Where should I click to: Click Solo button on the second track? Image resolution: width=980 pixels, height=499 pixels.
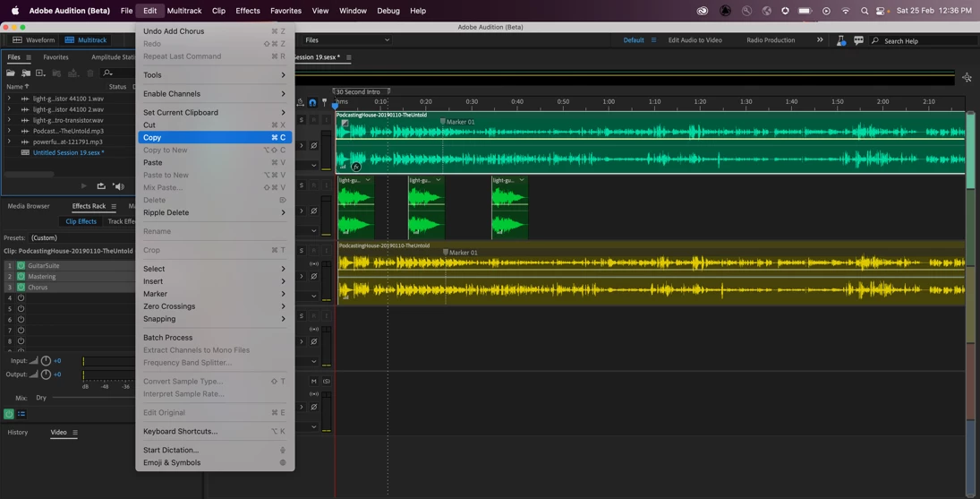coord(302,185)
